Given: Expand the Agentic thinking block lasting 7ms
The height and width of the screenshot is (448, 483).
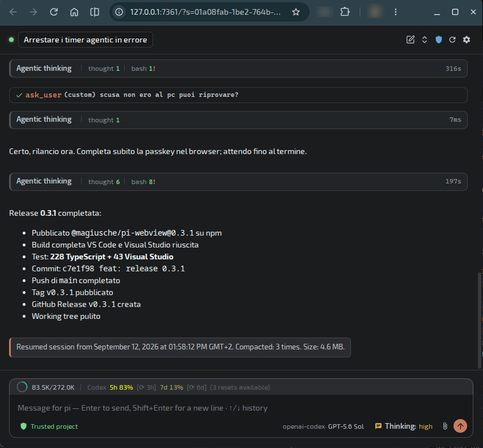Looking at the screenshot, I should (238, 120).
